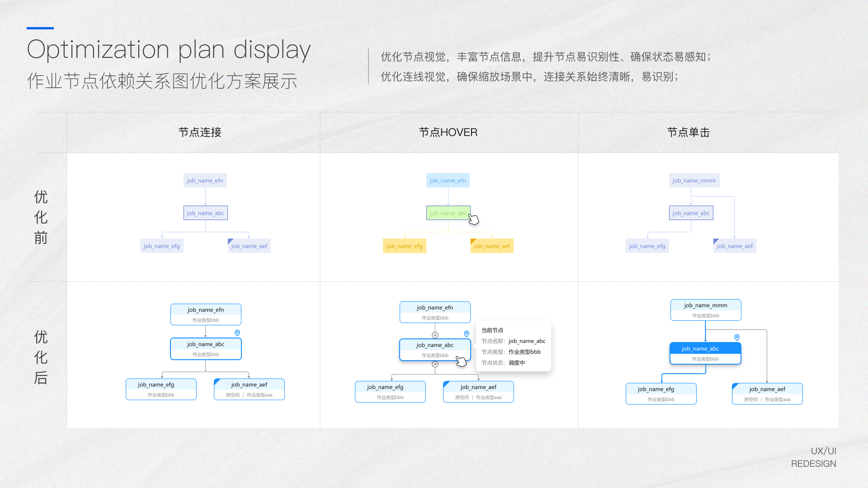The height and width of the screenshot is (488, 868).
Task: Select the 节点连接 column header
Action: click(200, 132)
